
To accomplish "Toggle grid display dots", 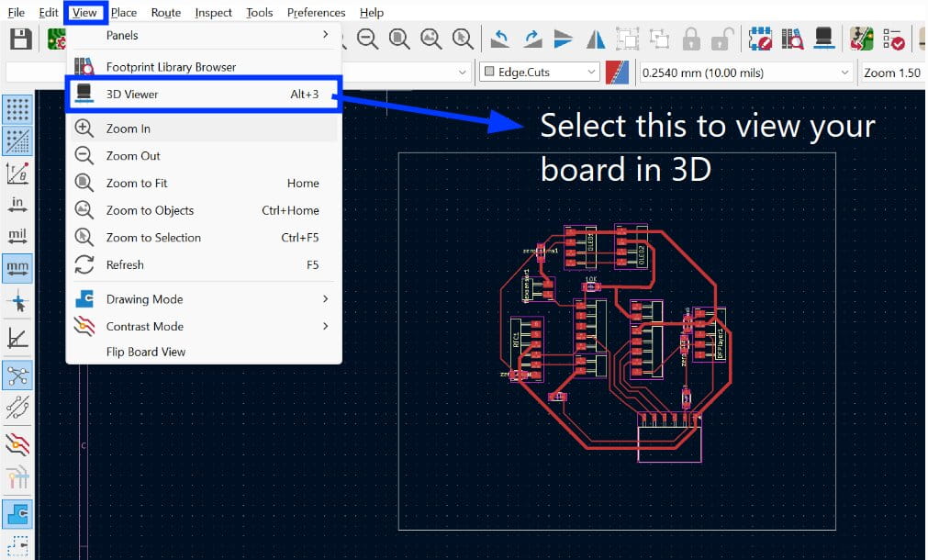I will click(17, 109).
